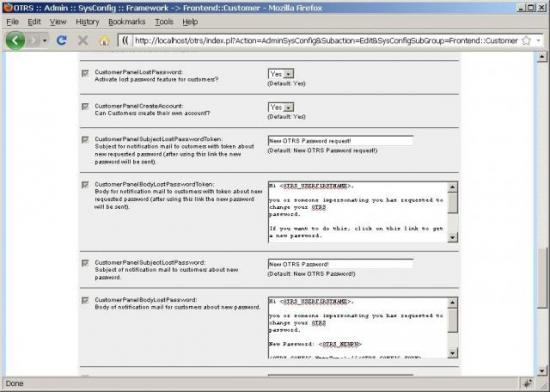Click the Stop loading X icon
The image size is (550, 392).
pyautogui.click(x=83, y=41)
